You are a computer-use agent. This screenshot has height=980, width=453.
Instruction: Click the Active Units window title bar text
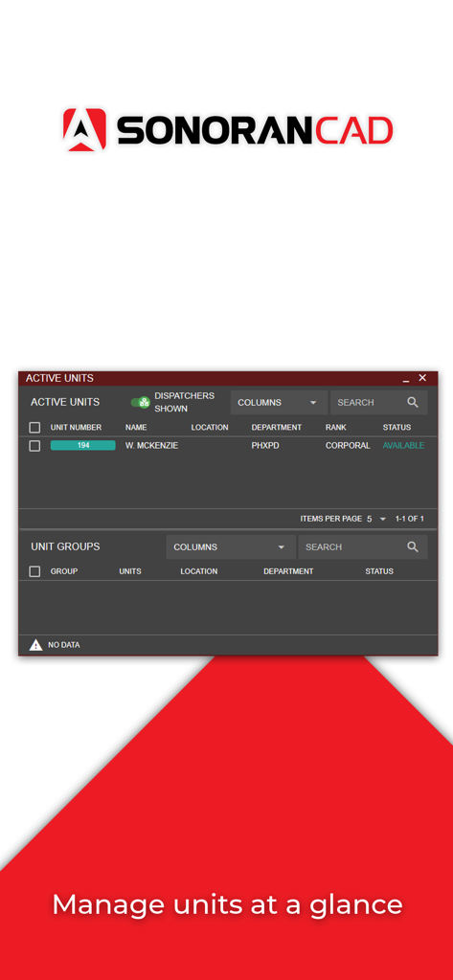point(59,378)
